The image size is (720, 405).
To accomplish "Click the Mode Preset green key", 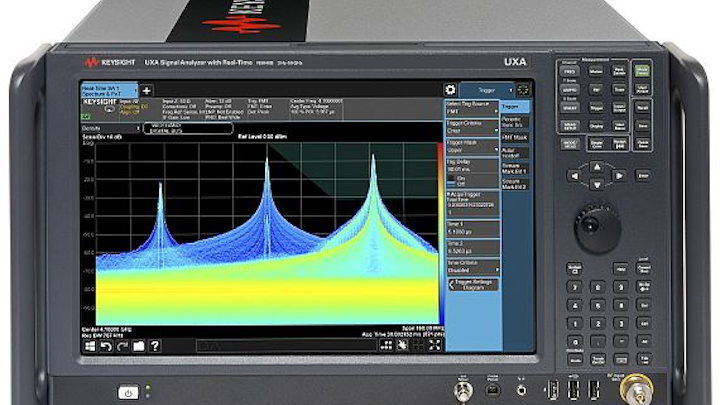I will 642,71.
